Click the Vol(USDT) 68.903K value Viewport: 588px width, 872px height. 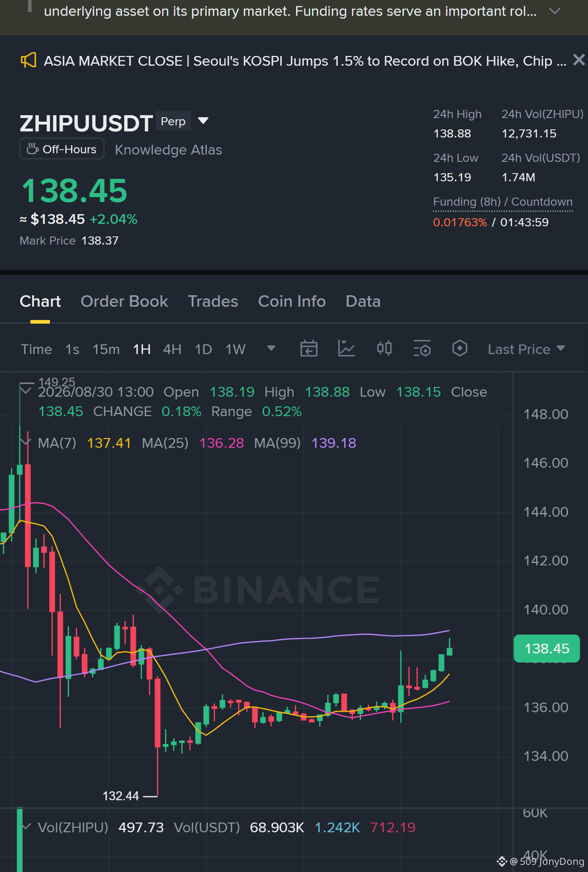click(277, 827)
